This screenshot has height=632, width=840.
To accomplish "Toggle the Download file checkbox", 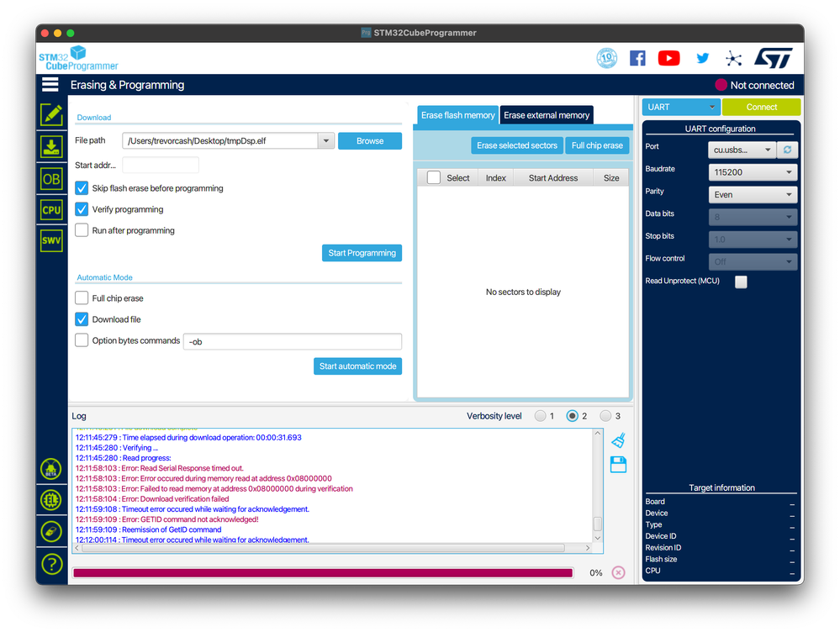I will (x=82, y=319).
